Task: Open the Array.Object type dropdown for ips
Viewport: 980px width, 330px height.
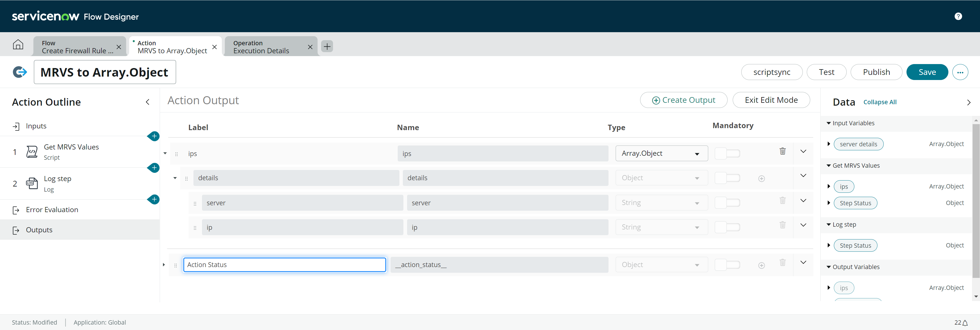Action: pyautogui.click(x=661, y=153)
